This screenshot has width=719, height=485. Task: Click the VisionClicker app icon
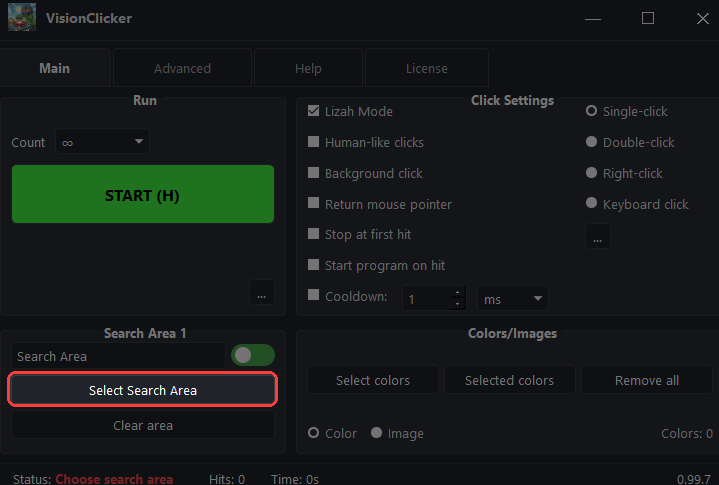22,17
